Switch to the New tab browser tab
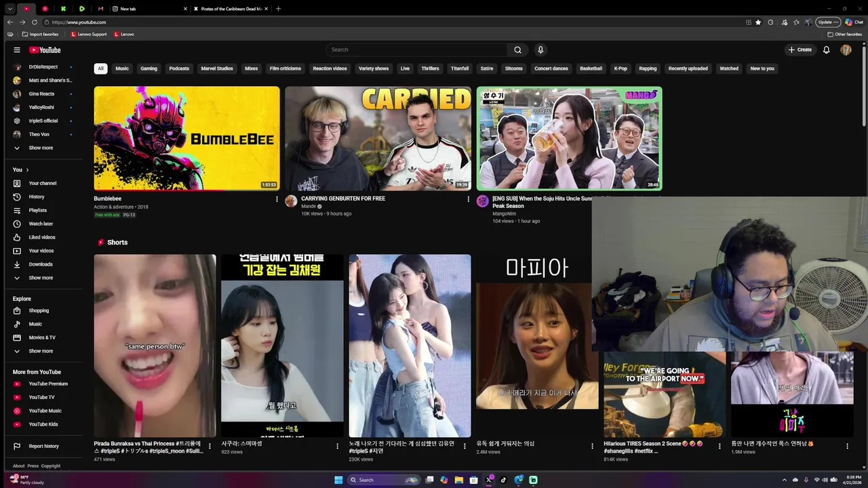This screenshot has width=868, height=488. pyautogui.click(x=149, y=9)
